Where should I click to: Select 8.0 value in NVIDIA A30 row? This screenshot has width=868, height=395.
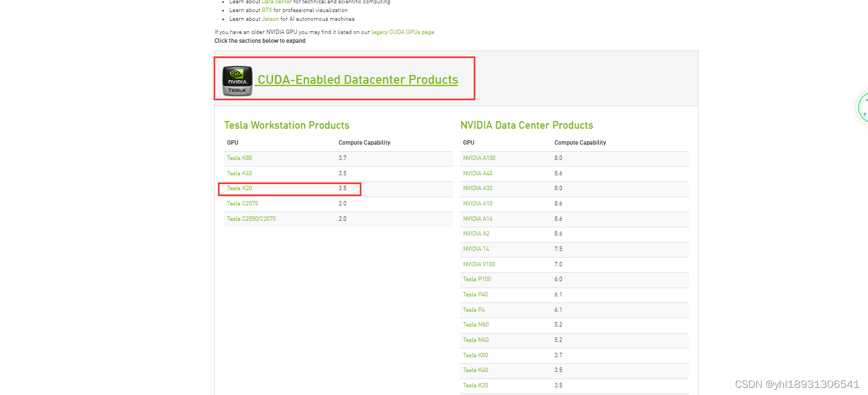(x=558, y=188)
